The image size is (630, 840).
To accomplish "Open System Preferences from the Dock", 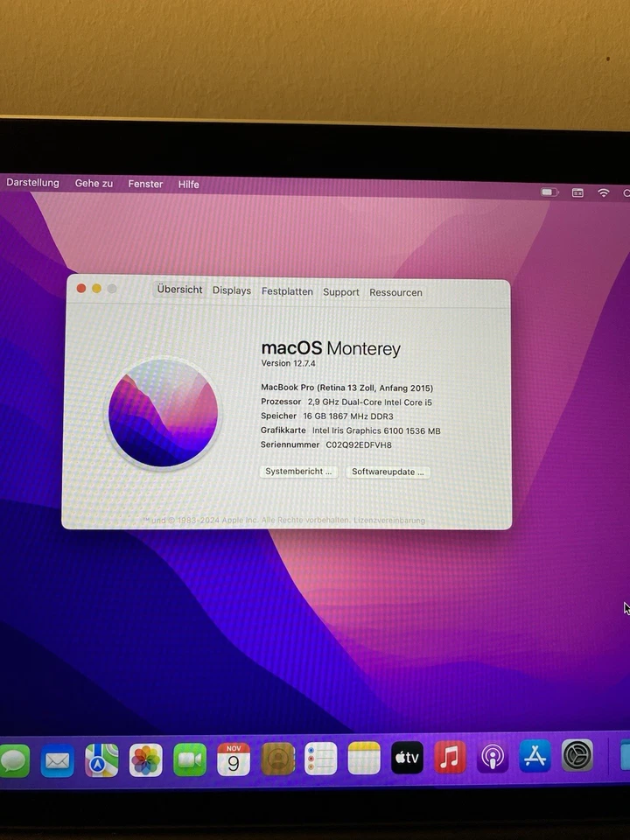I will (x=577, y=755).
